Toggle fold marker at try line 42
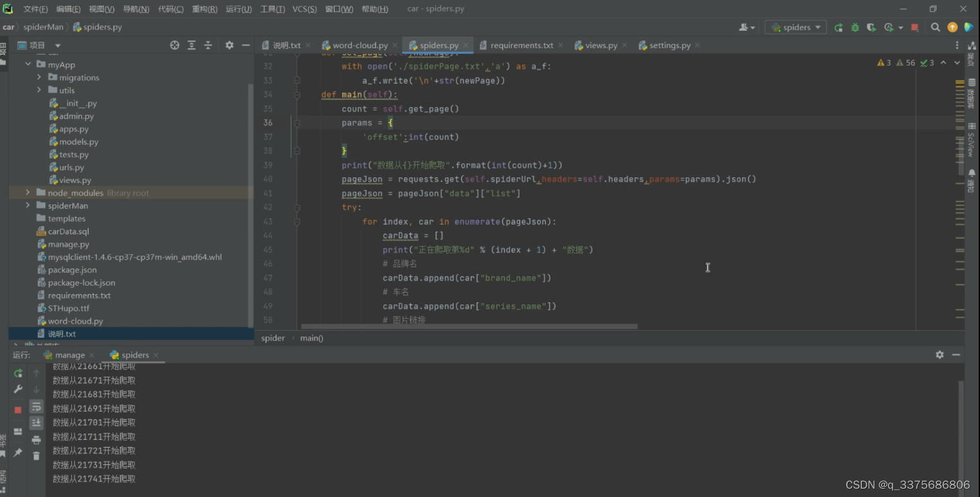Screen dimensions: 980x497 tap(297, 207)
